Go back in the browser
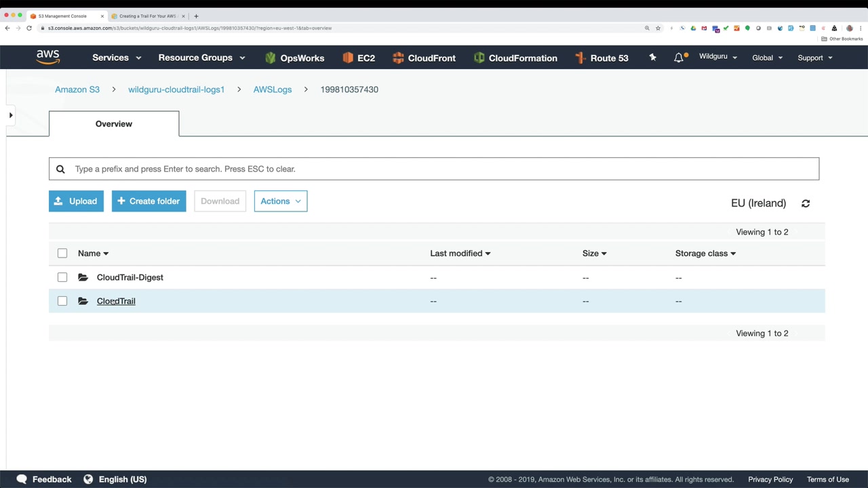The image size is (868, 488). coord(7,28)
